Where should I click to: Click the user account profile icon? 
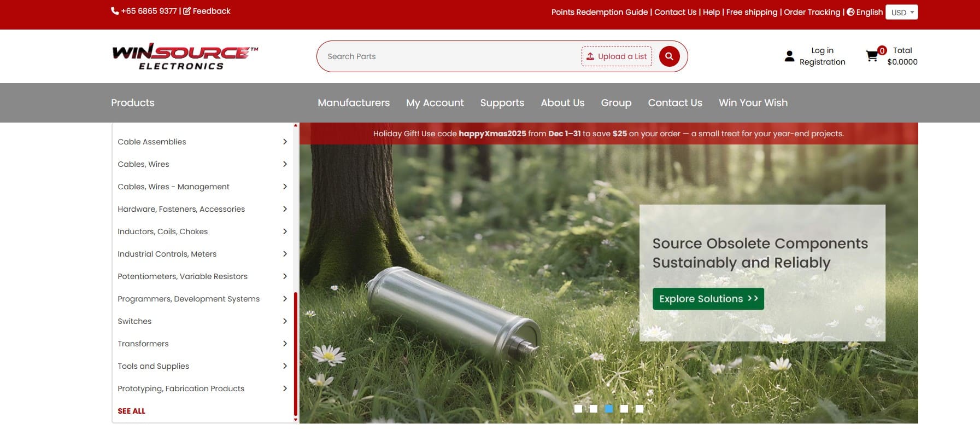[789, 56]
